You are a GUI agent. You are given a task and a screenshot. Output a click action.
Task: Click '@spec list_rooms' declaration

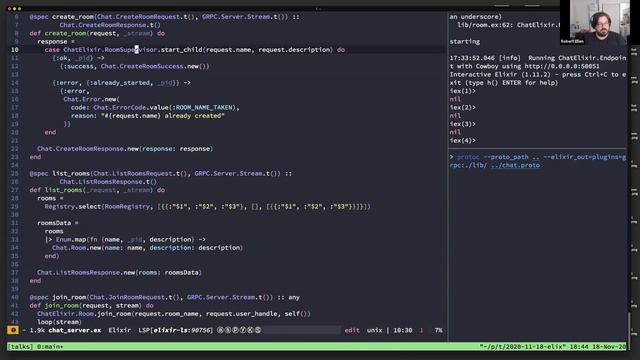point(161,173)
